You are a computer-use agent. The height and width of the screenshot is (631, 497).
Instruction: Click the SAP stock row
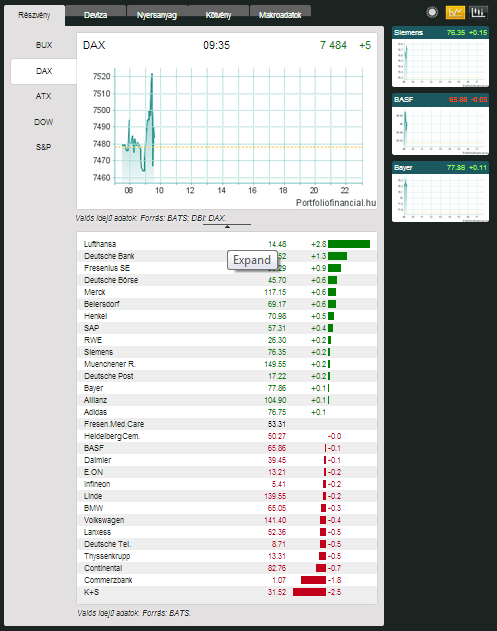[x=227, y=328]
